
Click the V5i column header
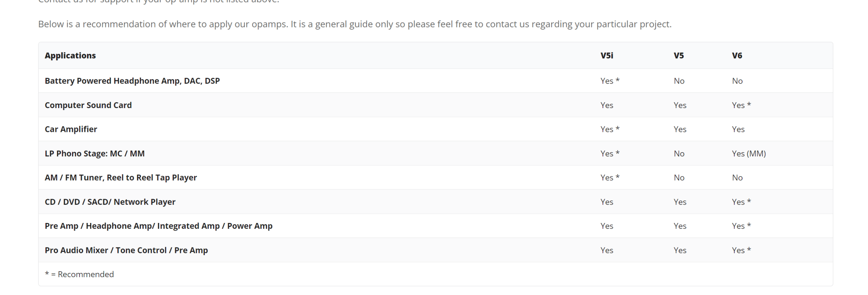pyautogui.click(x=607, y=56)
